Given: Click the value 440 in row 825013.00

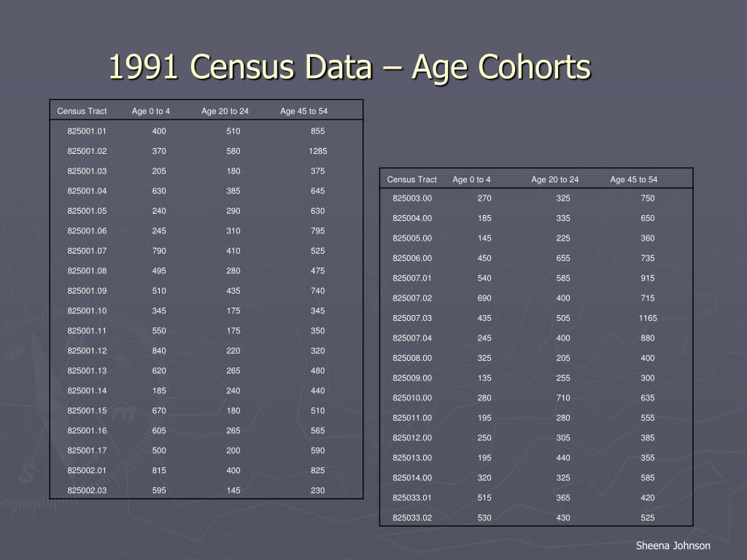Looking at the screenshot, I should tap(563, 458).
